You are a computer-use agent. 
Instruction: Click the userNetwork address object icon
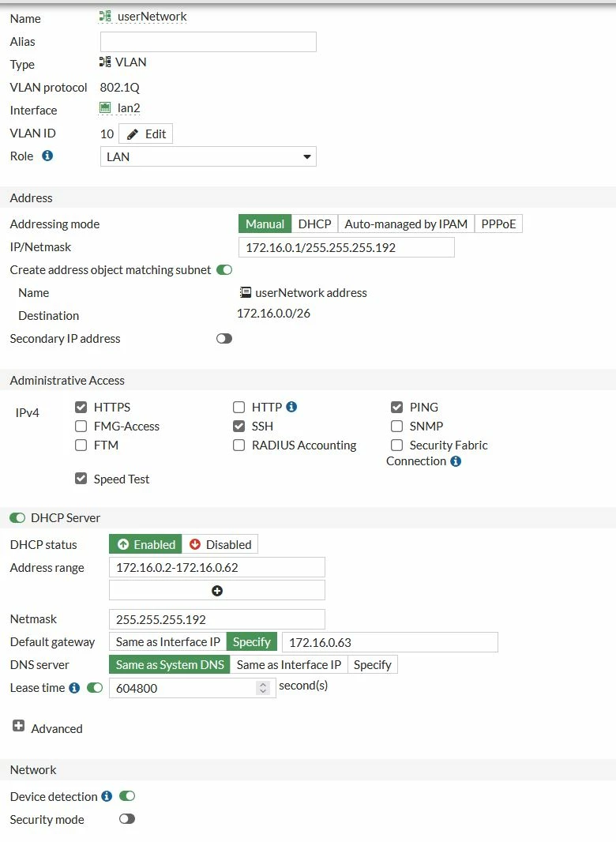point(246,293)
